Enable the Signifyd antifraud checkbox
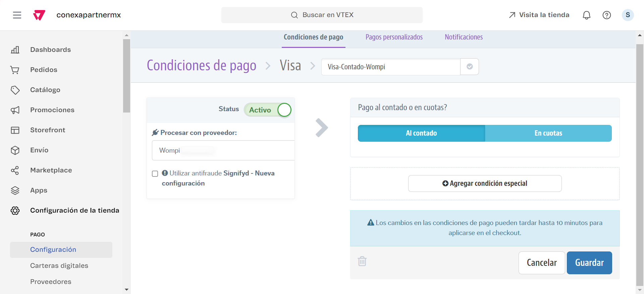Viewport: 644px width, 294px height. click(155, 173)
